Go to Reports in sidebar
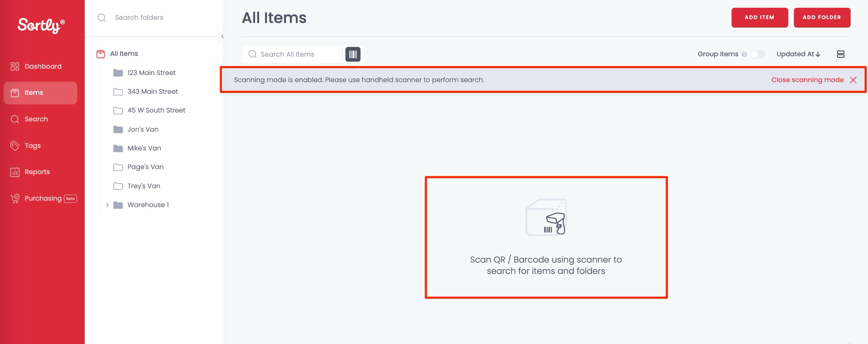This screenshot has height=344, width=868. (37, 172)
